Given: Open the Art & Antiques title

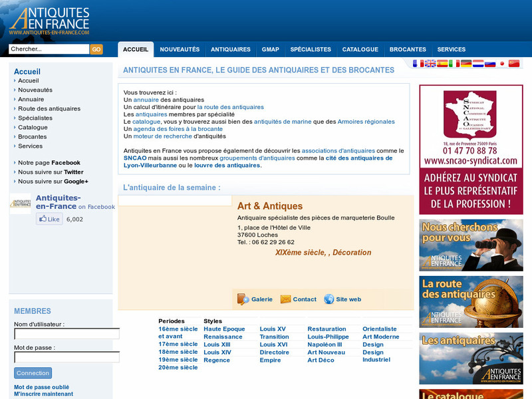Looking at the screenshot, I should click(x=270, y=206).
